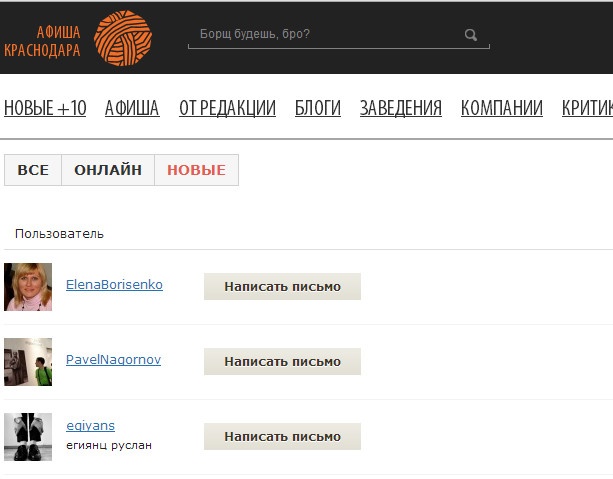Click the search magnifier icon
This screenshot has width=613, height=479.
click(471, 35)
